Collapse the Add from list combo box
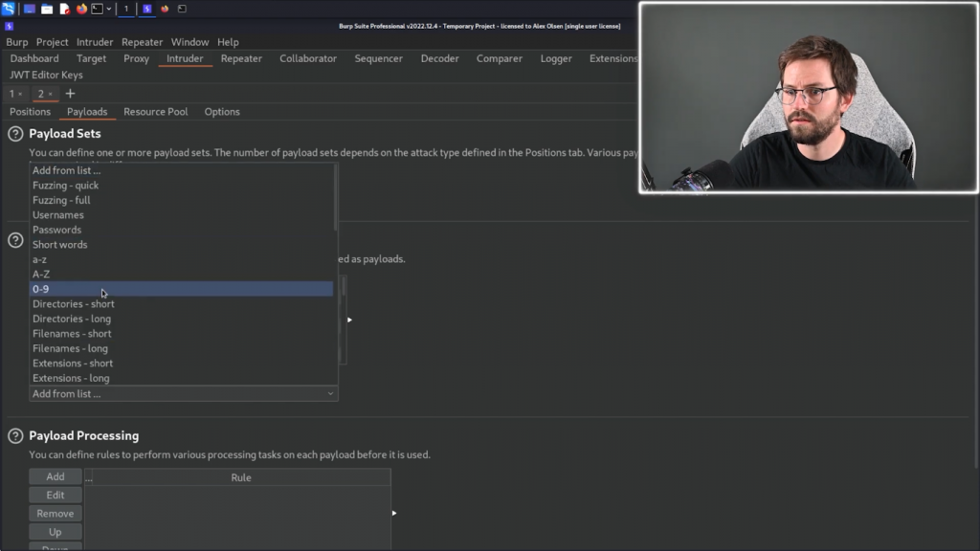 coord(184,393)
